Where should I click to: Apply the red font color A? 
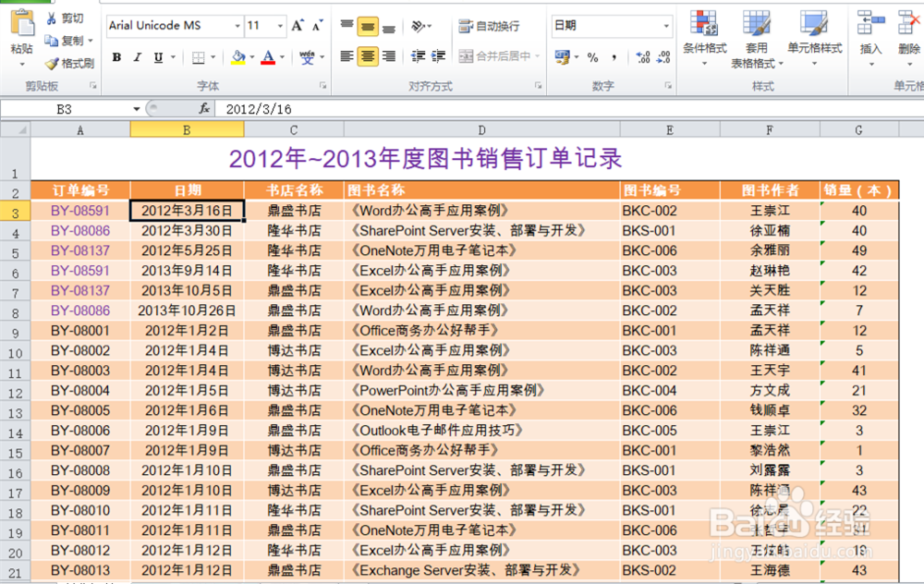(x=268, y=57)
